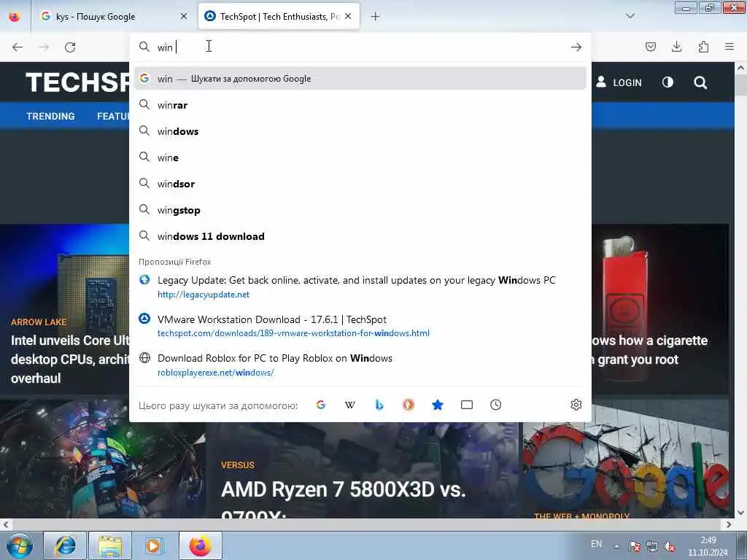Open Legacy Update legacyupdate.net suggestion

point(360,287)
